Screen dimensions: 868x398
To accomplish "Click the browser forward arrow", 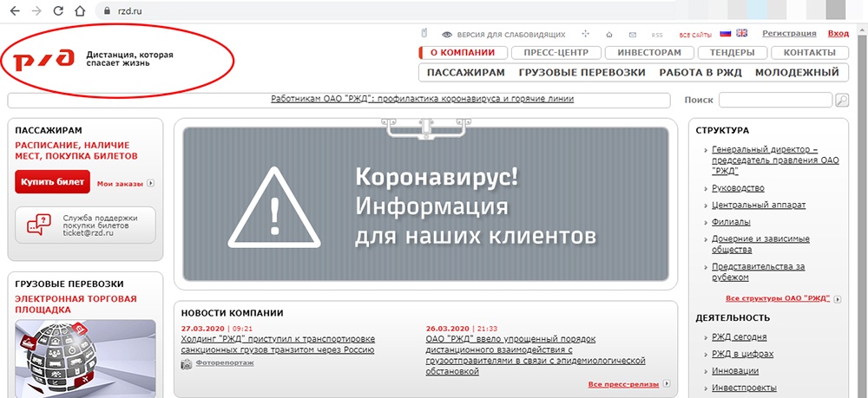I will [36, 11].
